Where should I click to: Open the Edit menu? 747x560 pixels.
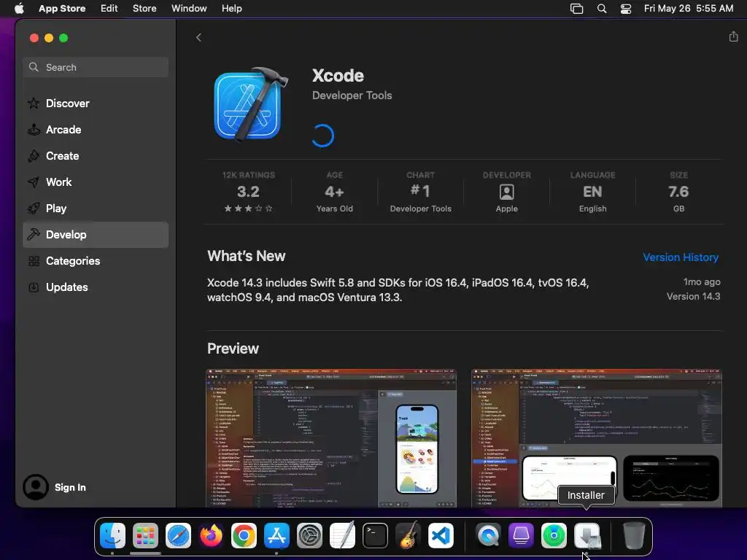coord(109,8)
